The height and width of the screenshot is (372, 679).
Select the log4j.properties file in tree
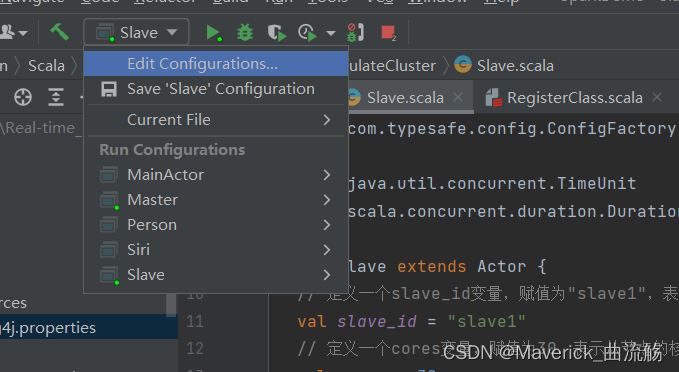89,328
